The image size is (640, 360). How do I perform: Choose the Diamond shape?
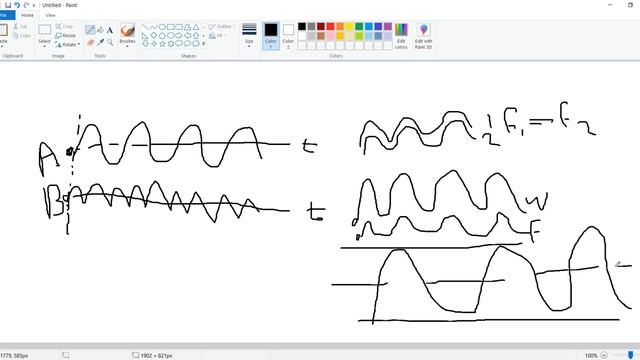pyautogui.click(x=154, y=36)
